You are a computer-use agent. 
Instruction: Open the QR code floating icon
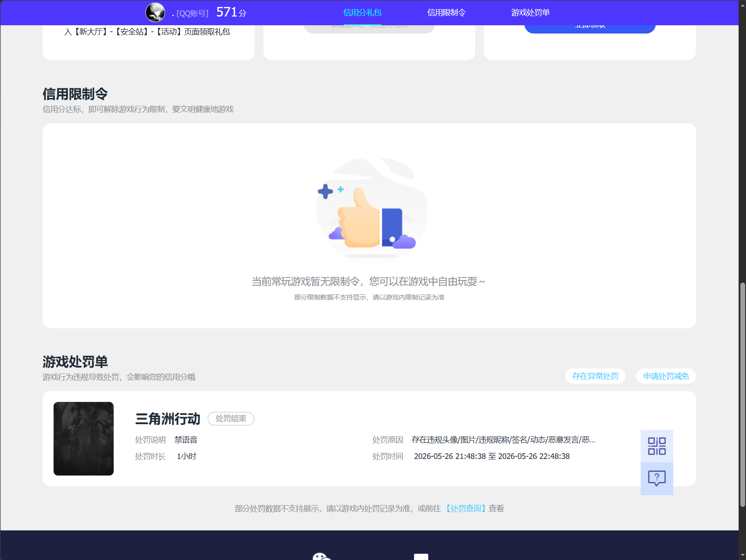click(657, 446)
